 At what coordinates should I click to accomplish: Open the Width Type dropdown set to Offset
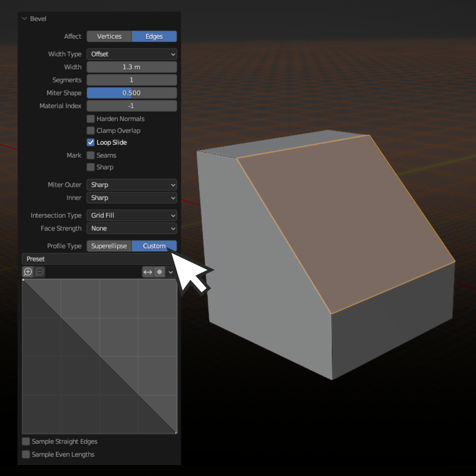tap(132, 54)
